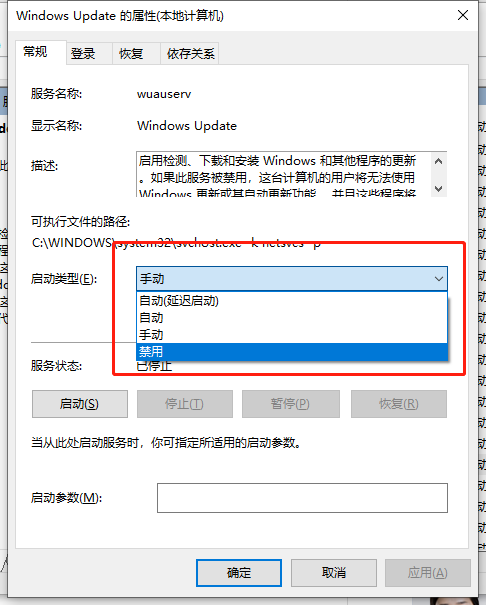Click description scrollbar up arrow
486x605 pixels.
click(x=439, y=161)
